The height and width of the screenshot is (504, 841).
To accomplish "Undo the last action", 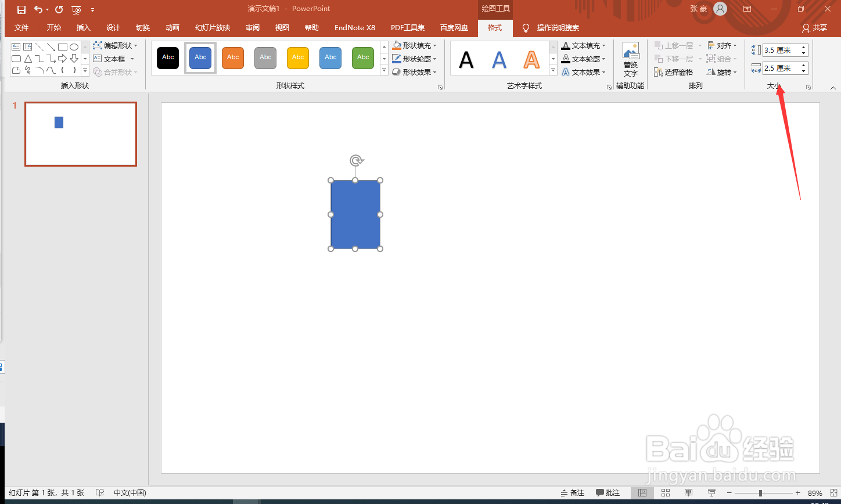I will point(38,9).
